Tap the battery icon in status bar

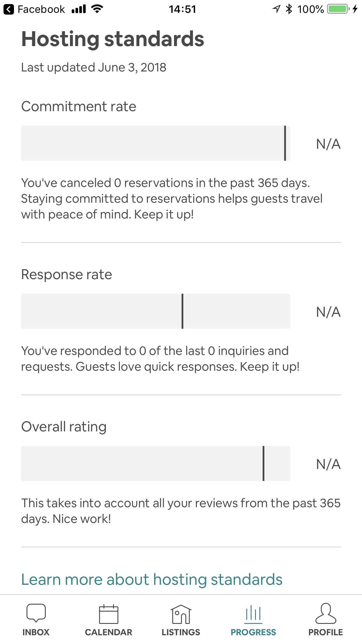click(x=338, y=9)
